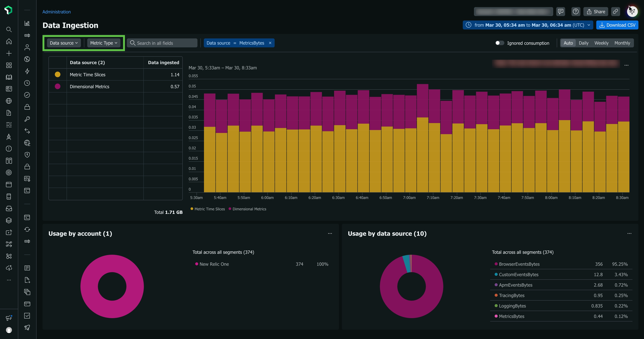Click the Download CSV button
Viewport: 644px width, 339px height.
pyautogui.click(x=617, y=25)
